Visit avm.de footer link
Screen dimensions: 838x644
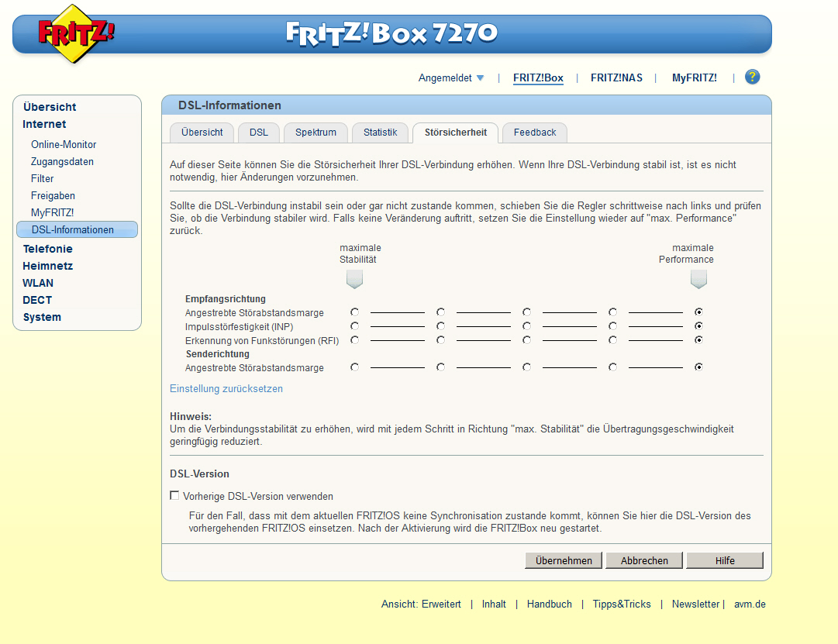(x=750, y=604)
